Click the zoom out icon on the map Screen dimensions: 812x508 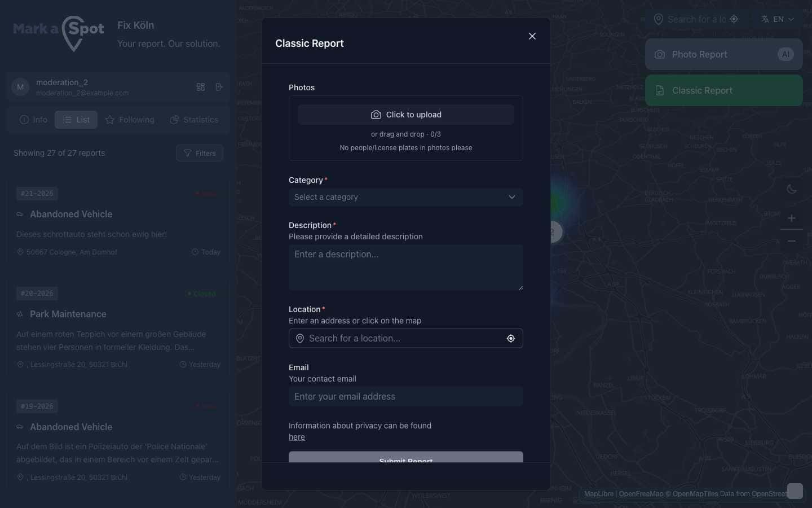[791, 241]
